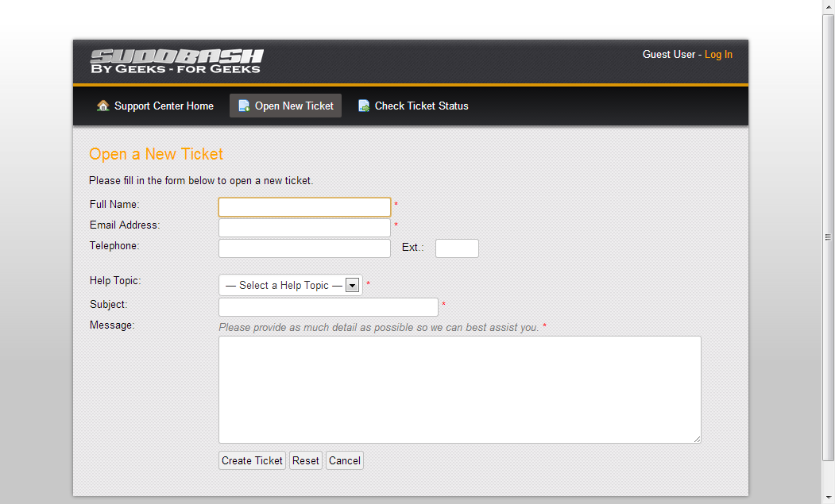This screenshot has width=835, height=504.
Task: Click inside the Message text area
Action: pyautogui.click(x=459, y=389)
